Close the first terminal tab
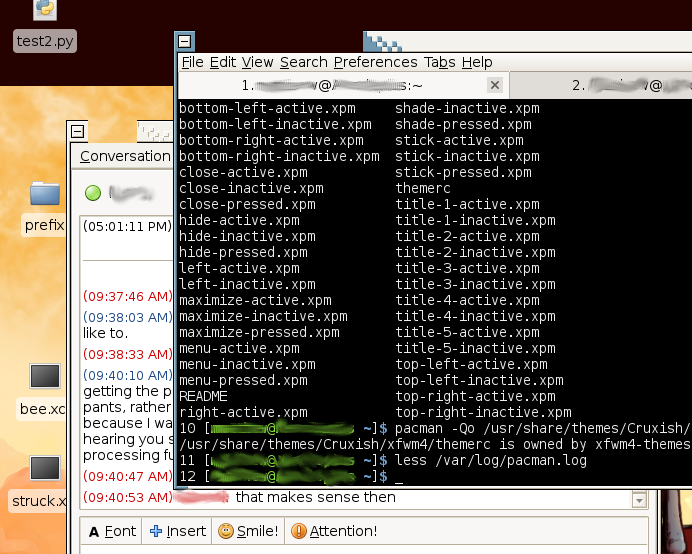This screenshot has width=692, height=554. [494, 86]
